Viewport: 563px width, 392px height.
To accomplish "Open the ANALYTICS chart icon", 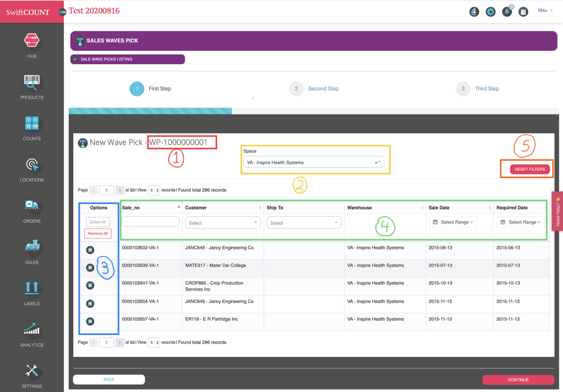I will (32, 329).
